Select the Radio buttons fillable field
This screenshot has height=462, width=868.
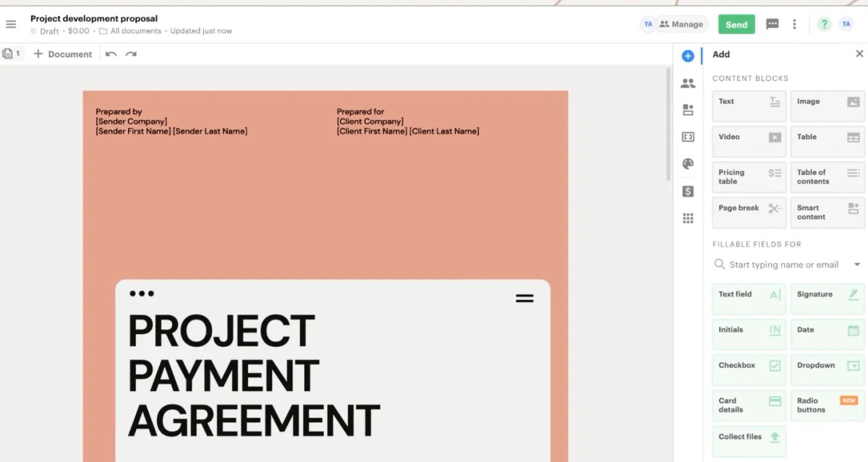coord(827,405)
